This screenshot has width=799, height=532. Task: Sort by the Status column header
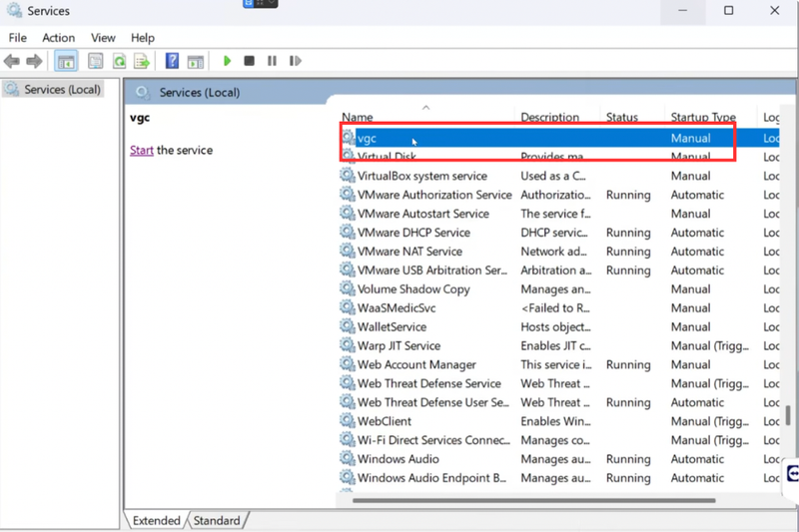(632, 117)
